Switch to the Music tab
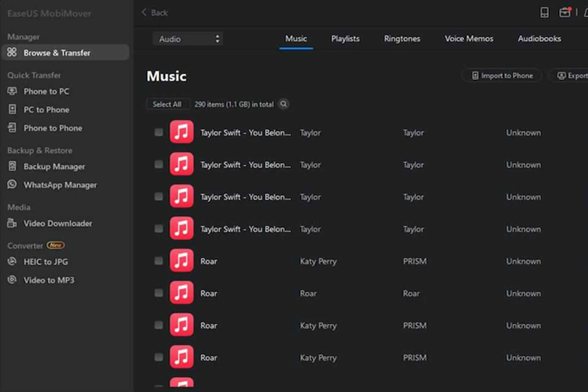Screen dimensions: 588x392 point(296,39)
